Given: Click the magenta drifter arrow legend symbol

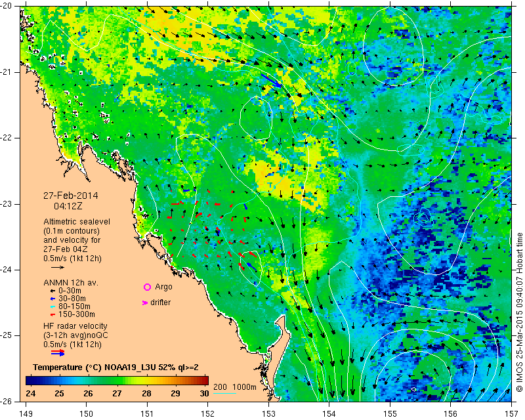Looking at the screenshot, I should 145,303.
